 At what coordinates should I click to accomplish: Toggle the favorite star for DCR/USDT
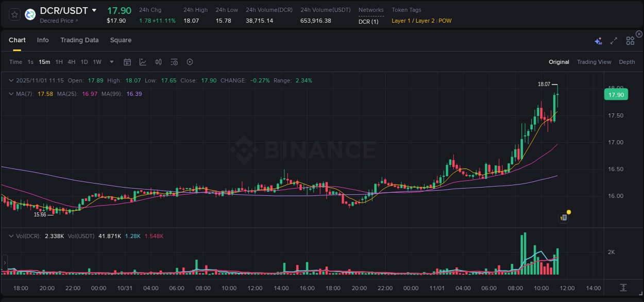coord(14,14)
